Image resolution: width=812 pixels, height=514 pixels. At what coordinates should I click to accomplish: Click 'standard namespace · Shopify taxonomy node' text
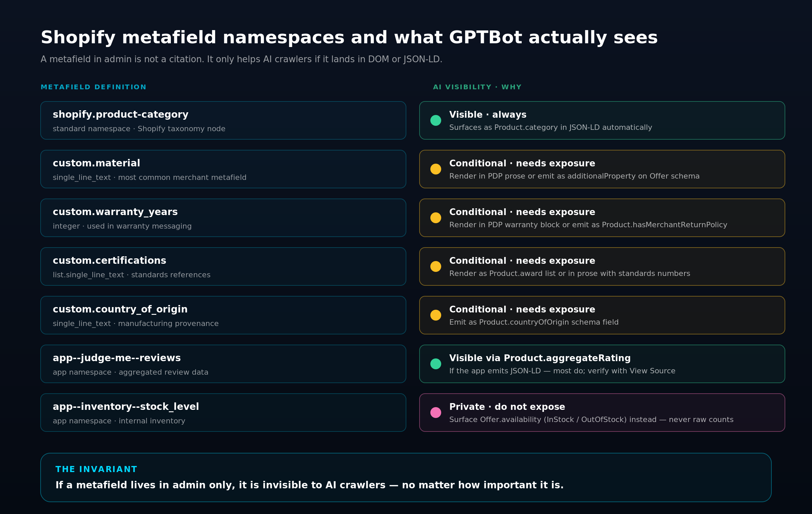[139, 129]
